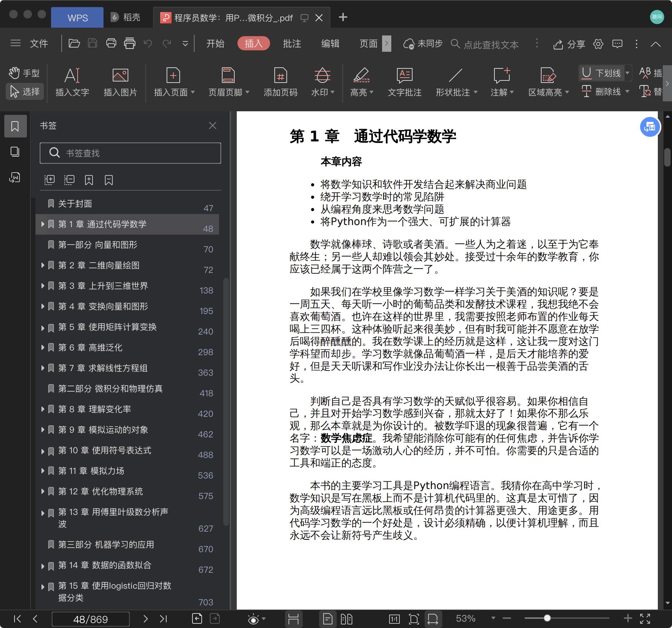Viewport: 672px width, 628px height.
Task: Jump to last page button
Action: pos(163,619)
